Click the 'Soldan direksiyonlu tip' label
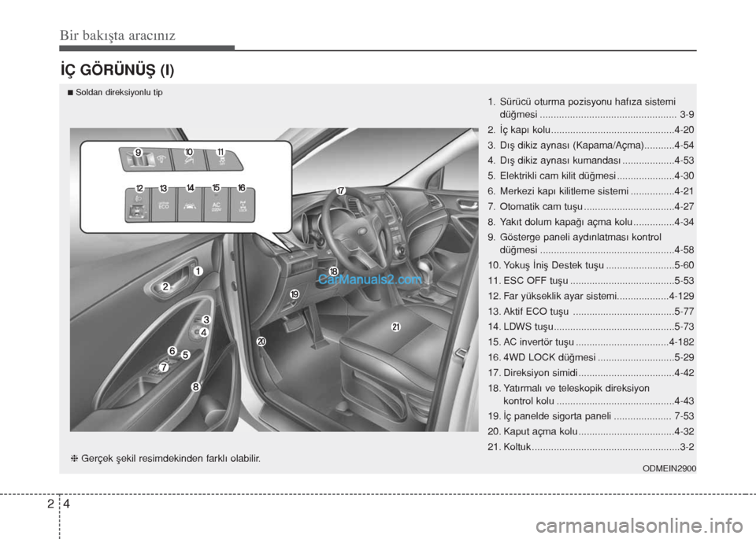Screen dimensions: 756x539 (x=119, y=93)
